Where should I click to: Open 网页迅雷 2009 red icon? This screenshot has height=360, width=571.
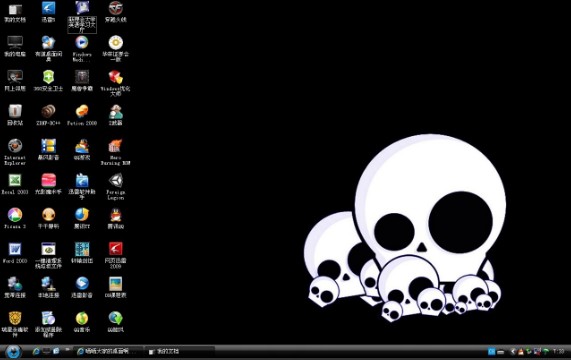115,255
